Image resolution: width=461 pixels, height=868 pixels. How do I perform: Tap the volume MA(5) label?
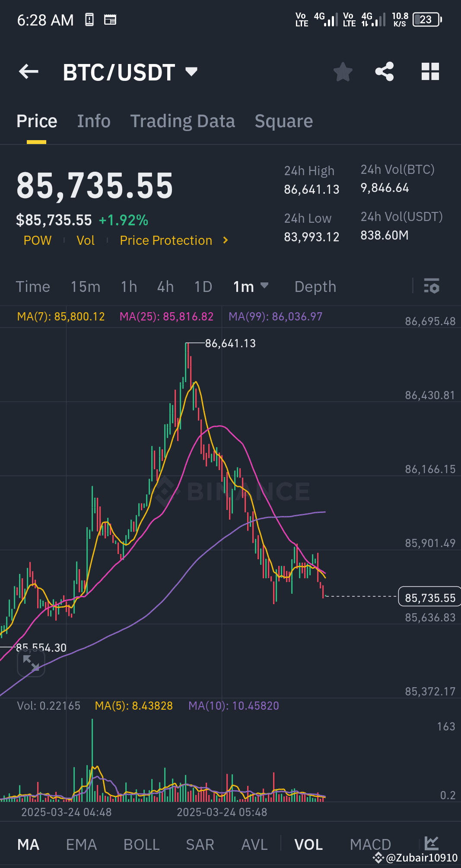pos(134,706)
